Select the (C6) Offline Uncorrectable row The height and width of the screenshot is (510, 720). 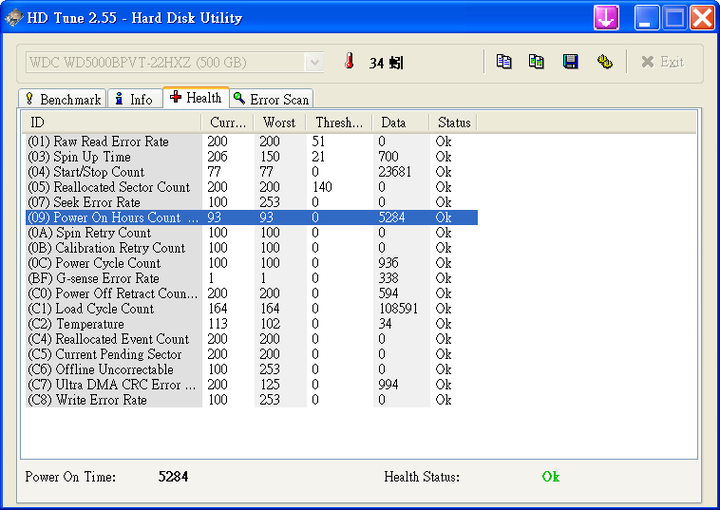[x=252, y=369]
